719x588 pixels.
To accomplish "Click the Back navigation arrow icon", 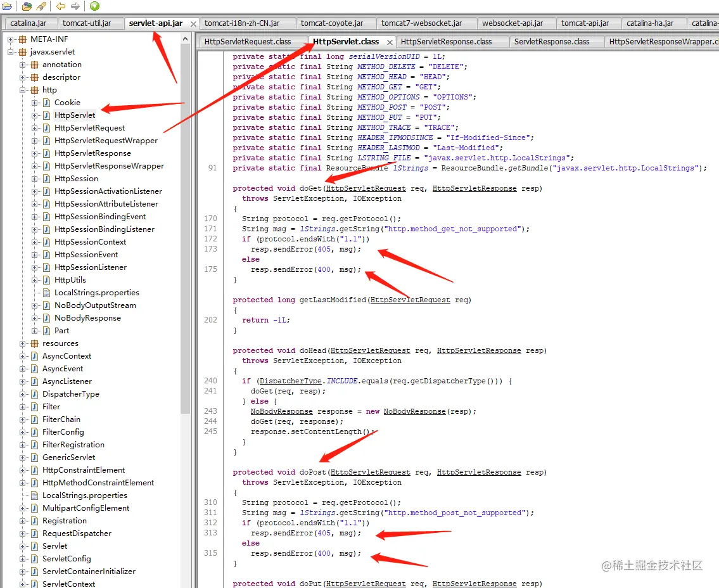I will point(60,6).
